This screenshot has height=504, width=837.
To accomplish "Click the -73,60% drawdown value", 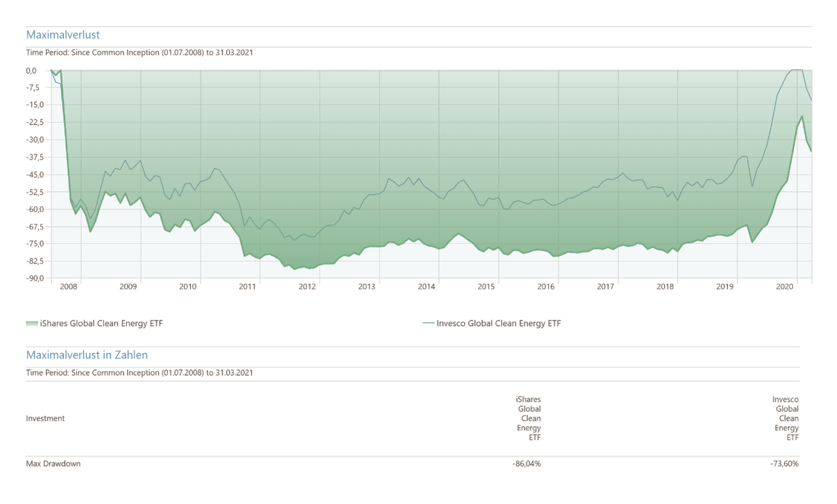I will coord(784,464).
